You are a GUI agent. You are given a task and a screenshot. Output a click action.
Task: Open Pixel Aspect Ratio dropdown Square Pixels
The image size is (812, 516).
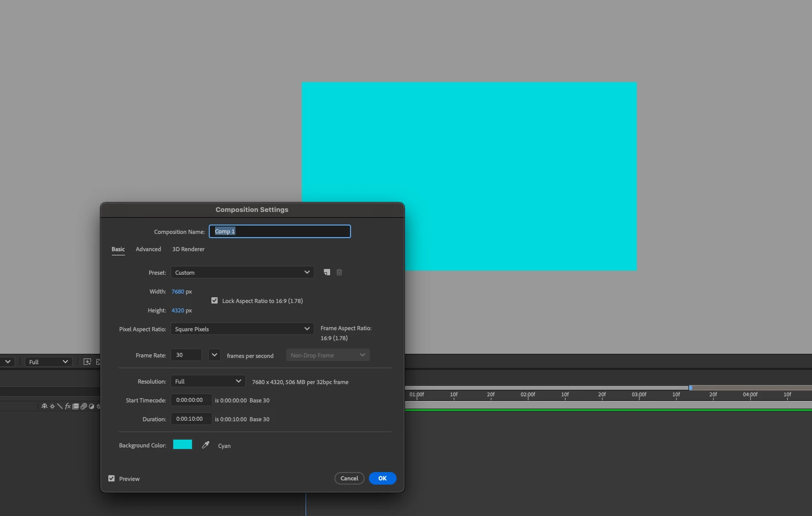tap(242, 329)
